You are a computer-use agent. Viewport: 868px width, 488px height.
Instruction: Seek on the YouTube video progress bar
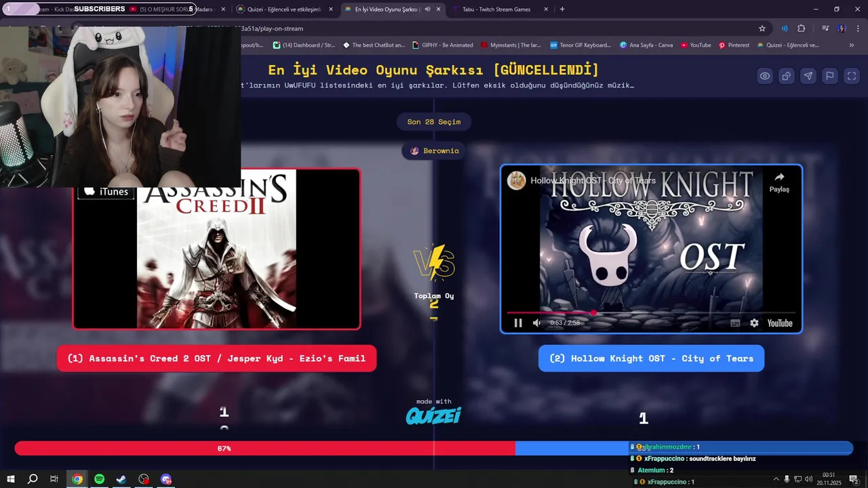point(650,312)
